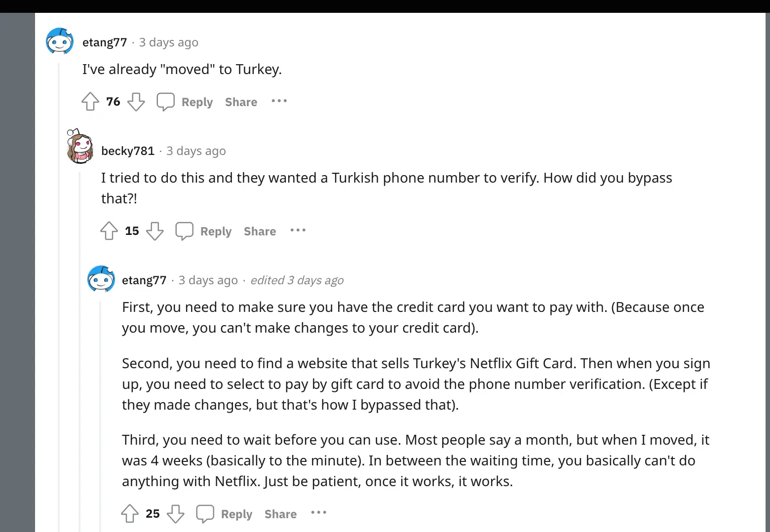Screen dimensions: 770x532
Task: Click the 'edited 3 days ago' timestamp
Action: point(297,280)
